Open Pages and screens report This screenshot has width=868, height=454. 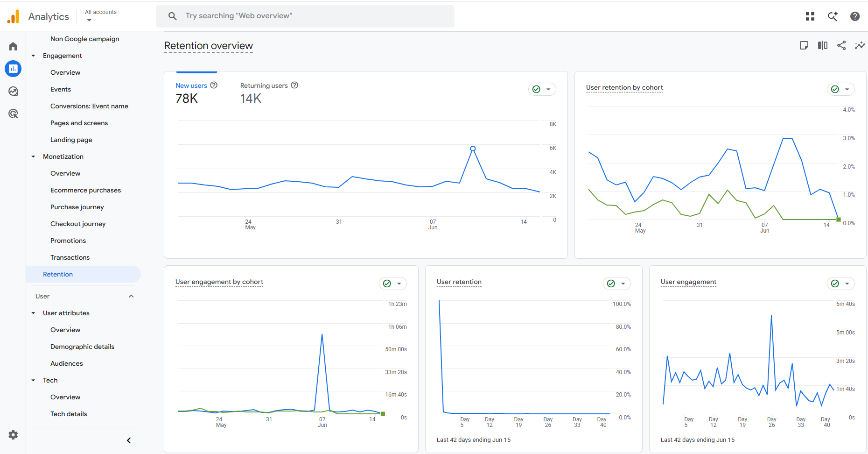tap(79, 123)
